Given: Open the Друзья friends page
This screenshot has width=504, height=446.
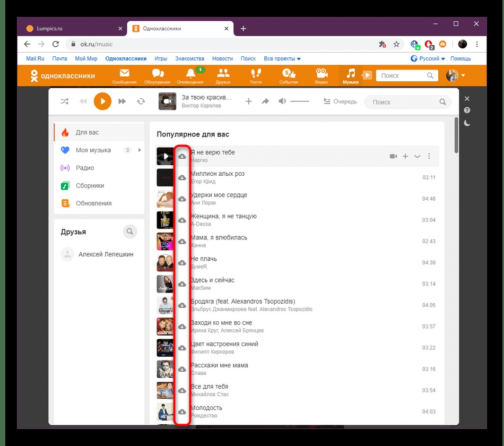Looking at the screenshot, I should [223, 76].
